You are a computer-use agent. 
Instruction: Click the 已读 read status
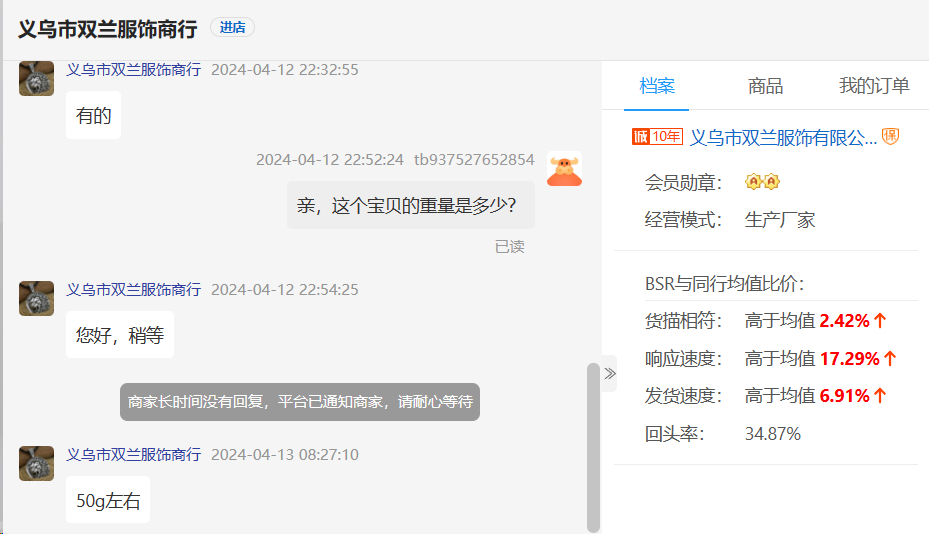click(x=510, y=247)
